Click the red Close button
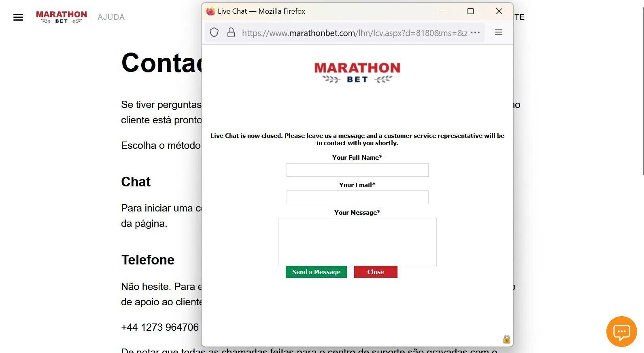This screenshot has width=644, height=353. tap(376, 272)
